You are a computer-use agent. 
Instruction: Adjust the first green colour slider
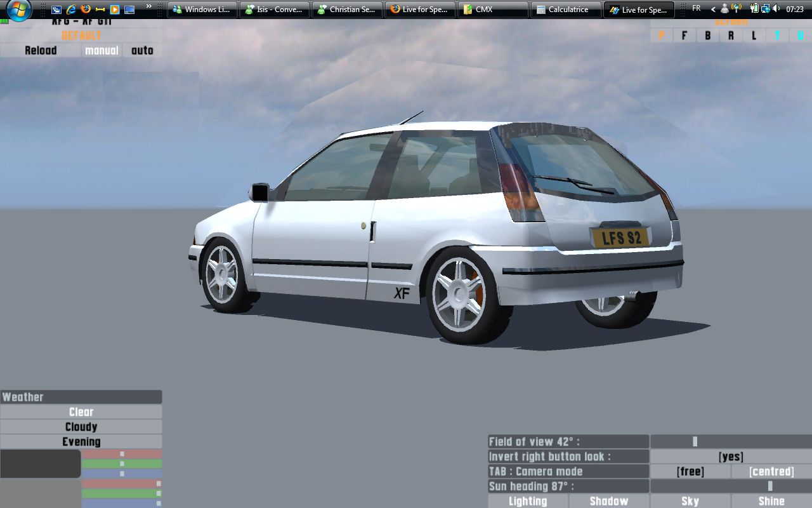[122, 464]
